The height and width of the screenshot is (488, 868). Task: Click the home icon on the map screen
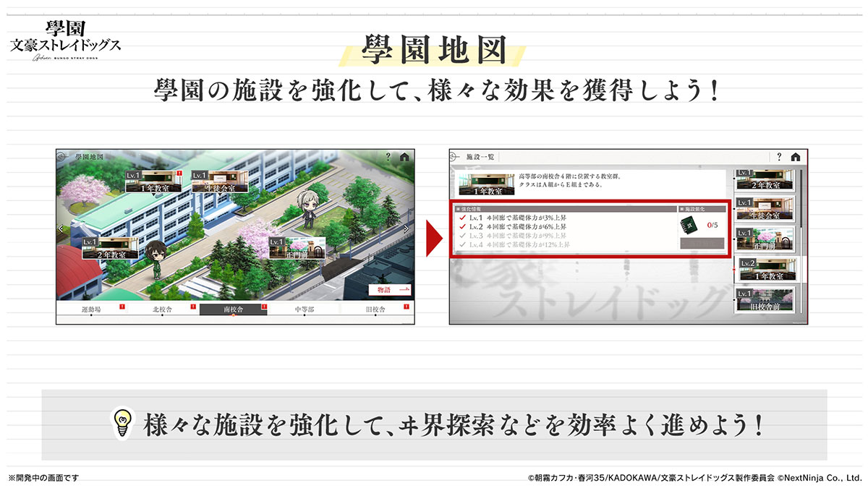pyautogui.click(x=404, y=155)
